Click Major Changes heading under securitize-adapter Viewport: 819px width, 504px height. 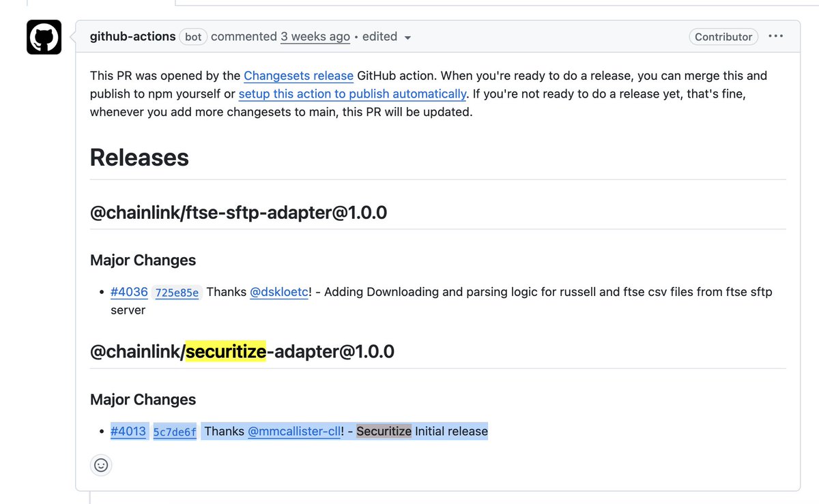(143, 400)
